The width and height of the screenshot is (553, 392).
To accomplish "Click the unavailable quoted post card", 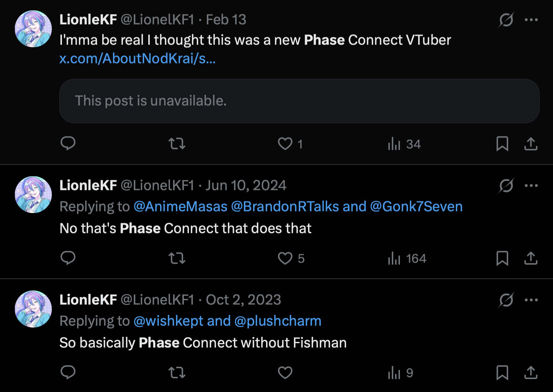I will 299,101.
